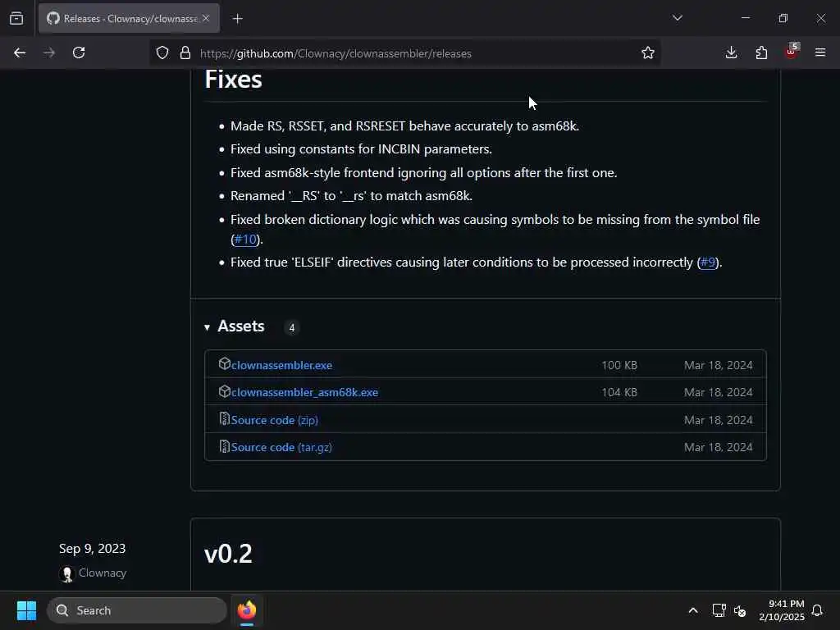Close the Releases Clownacy tab
This screenshot has height=630, width=840.
pos(206,18)
